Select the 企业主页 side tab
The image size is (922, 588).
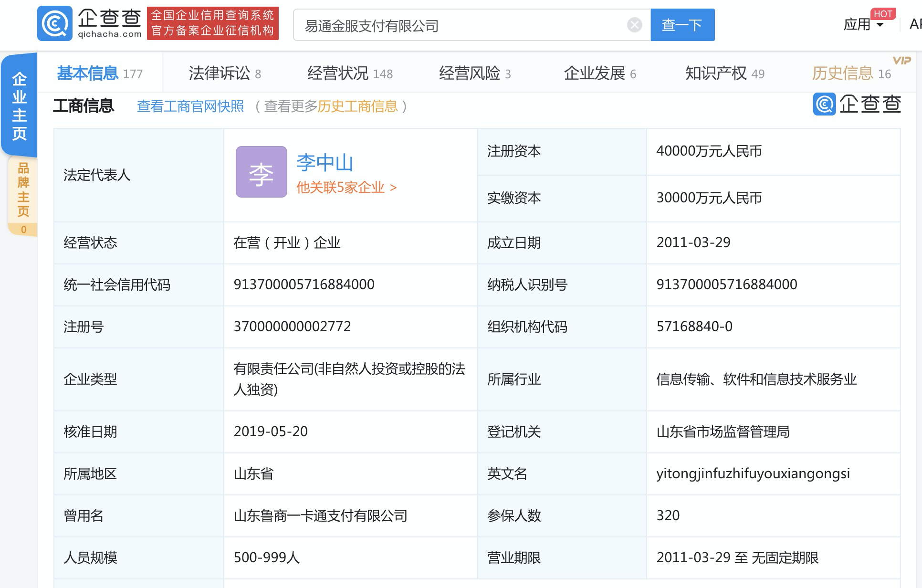[20, 106]
